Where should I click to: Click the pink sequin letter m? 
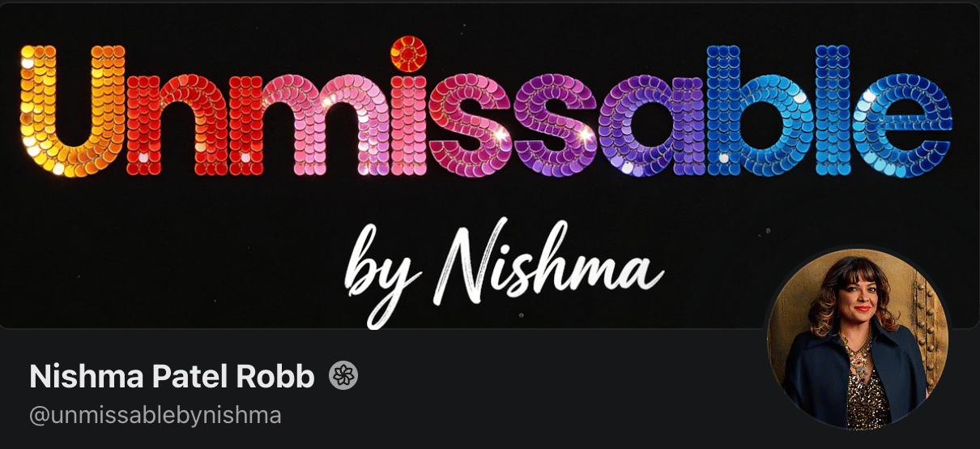coord(309,125)
